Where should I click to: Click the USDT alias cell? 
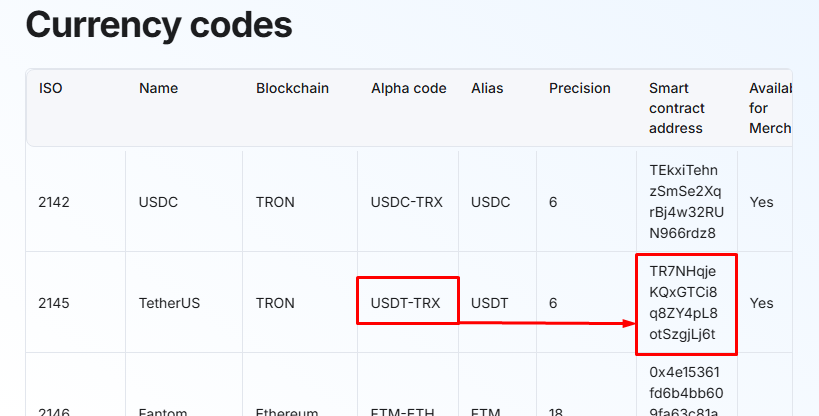coord(490,303)
